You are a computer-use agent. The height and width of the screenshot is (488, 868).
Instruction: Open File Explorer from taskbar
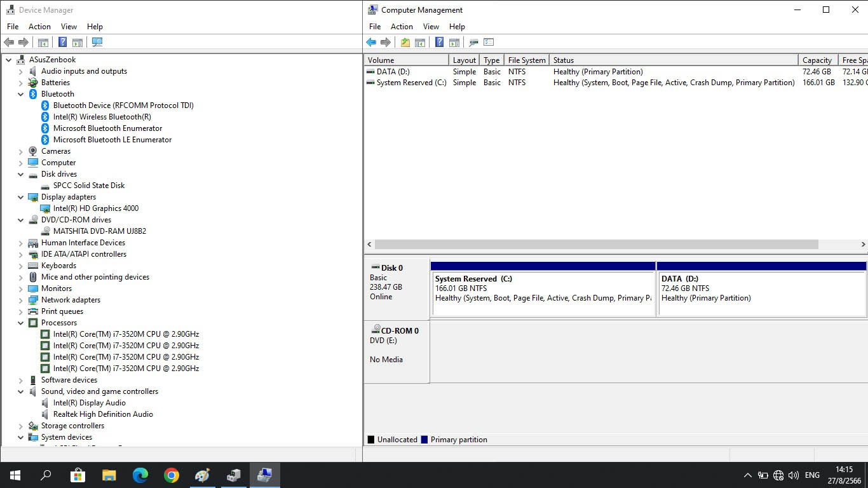pyautogui.click(x=109, y=475)
